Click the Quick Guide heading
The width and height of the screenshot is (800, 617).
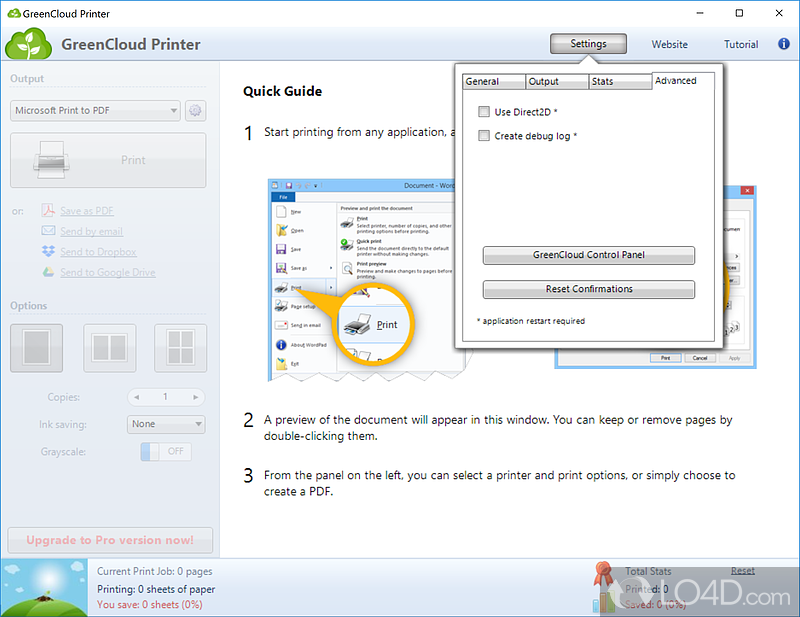pyautogui.click(x=283, y=91)
